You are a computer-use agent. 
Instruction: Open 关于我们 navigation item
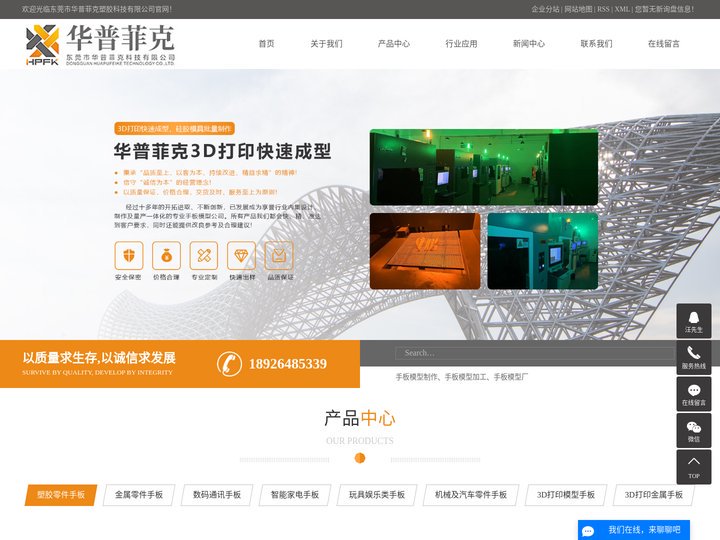coord(326,44)
